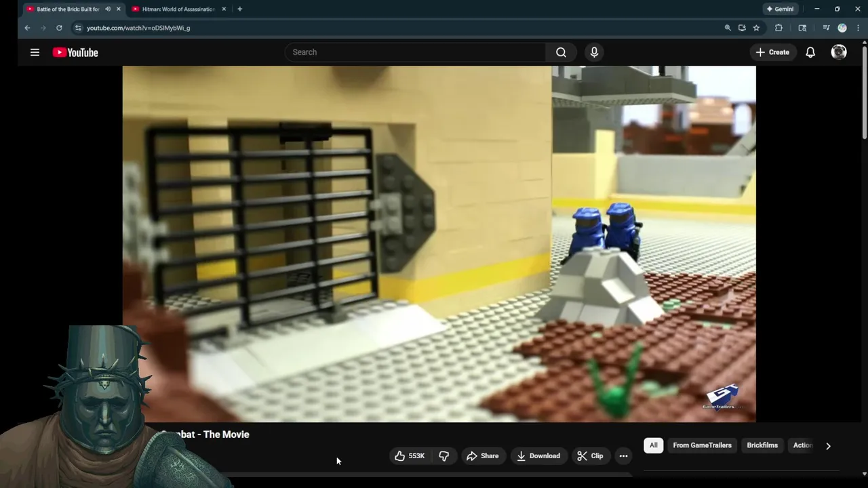
Task: Close the Hitman tab
Action: point(224,9)
